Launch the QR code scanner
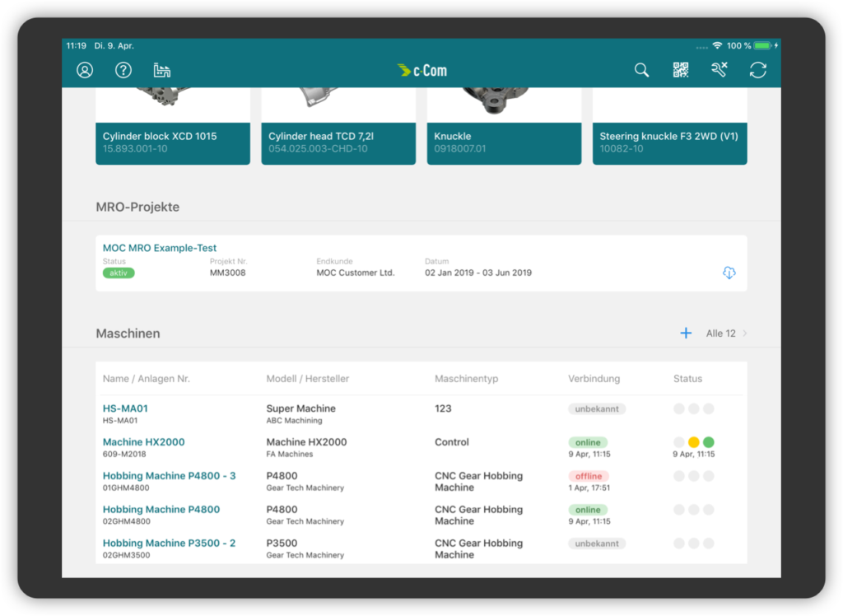The image size is (843, 616). coord(681,70)
